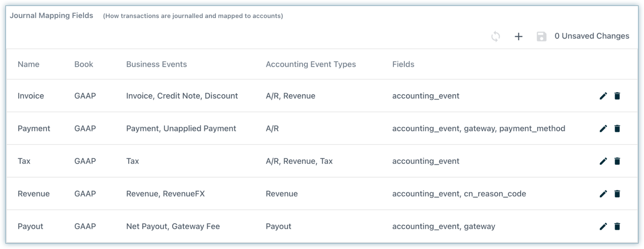Delete the Tax mapping row
644x249 pixels.
617,161
